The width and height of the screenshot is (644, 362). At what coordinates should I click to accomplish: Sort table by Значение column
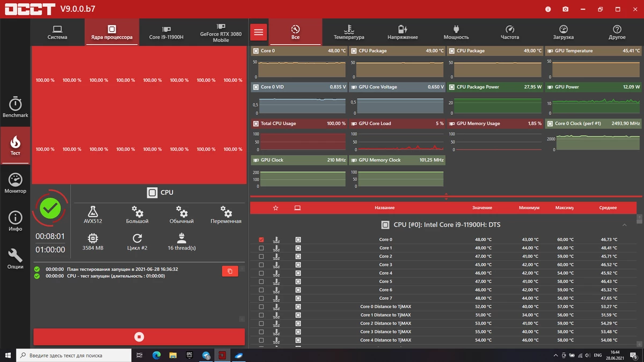(x=482, y=208)
